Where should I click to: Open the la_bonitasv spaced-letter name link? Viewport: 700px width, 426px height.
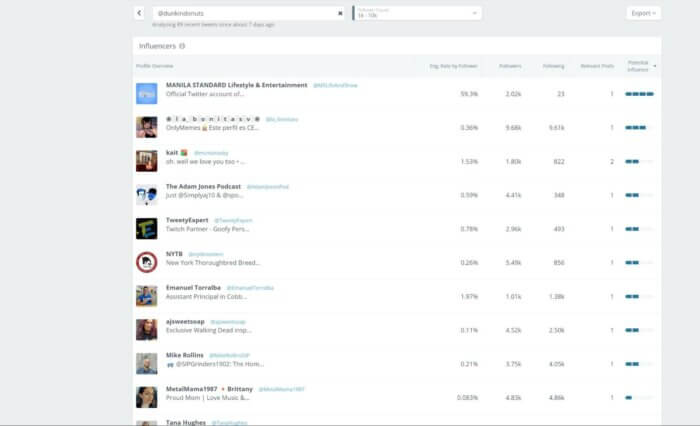[x=212, y=119]
